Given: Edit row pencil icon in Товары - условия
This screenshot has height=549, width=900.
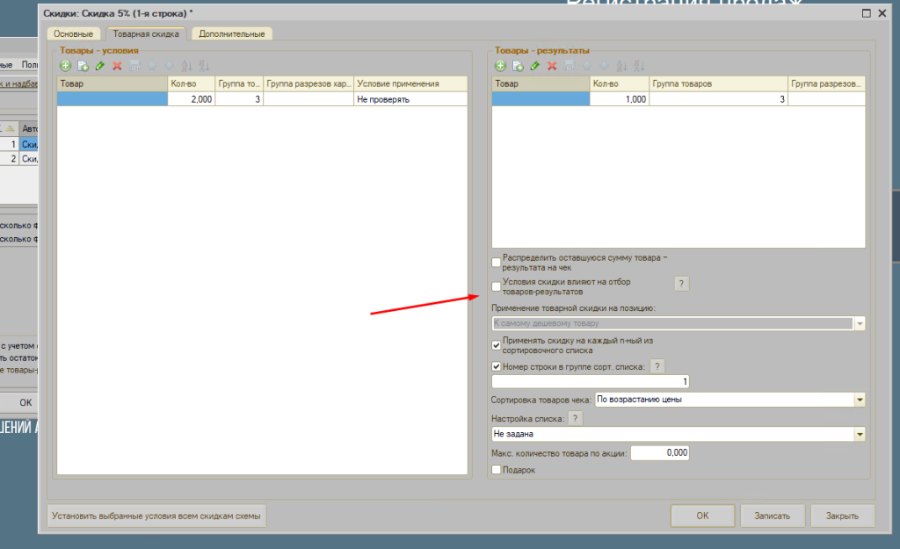Looking at the screenshot, I should (100, 66).
